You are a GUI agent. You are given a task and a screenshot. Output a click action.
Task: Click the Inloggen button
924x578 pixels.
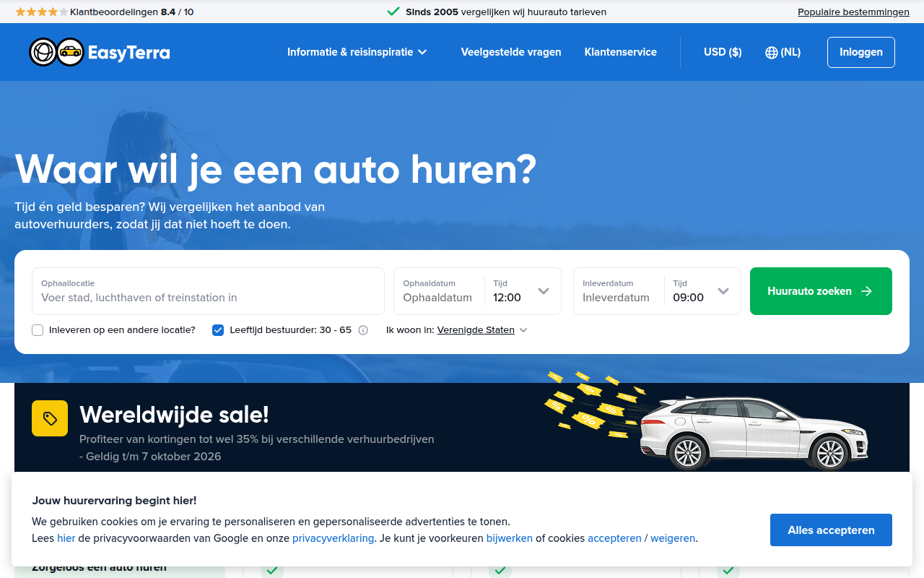(861, 52)
